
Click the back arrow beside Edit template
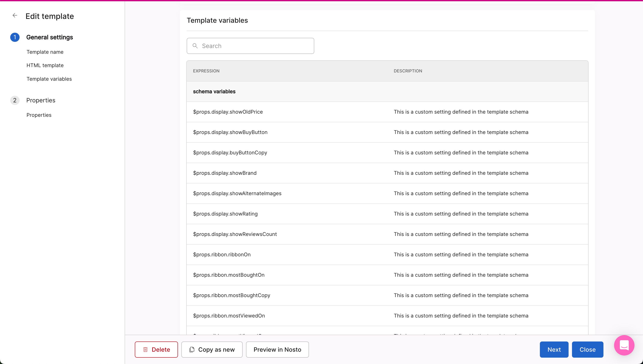click(15, 16)
